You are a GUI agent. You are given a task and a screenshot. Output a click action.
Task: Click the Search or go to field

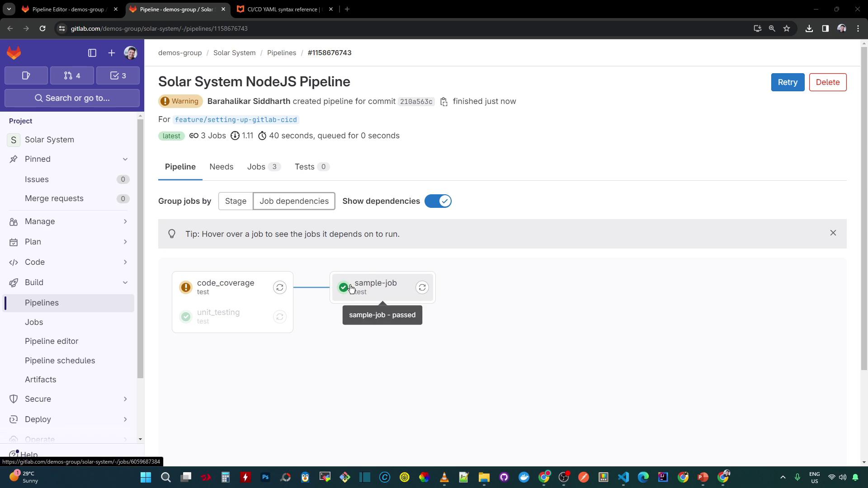[72, 98]
